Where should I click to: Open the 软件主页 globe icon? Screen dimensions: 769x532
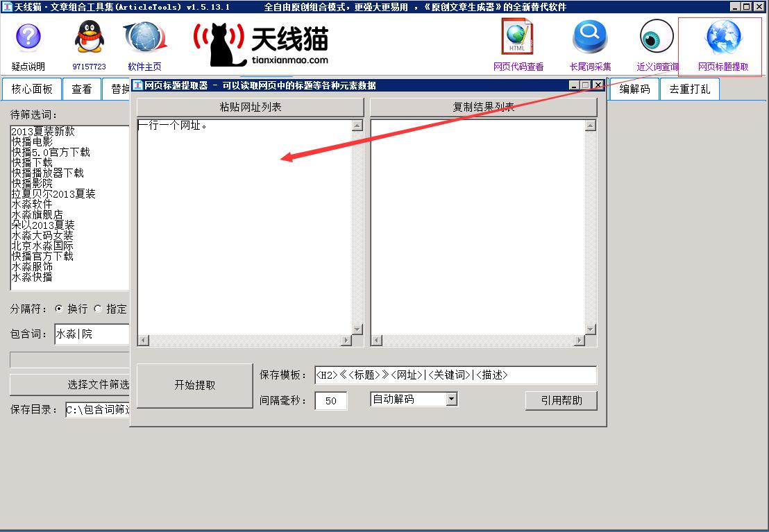click(144, 37)
